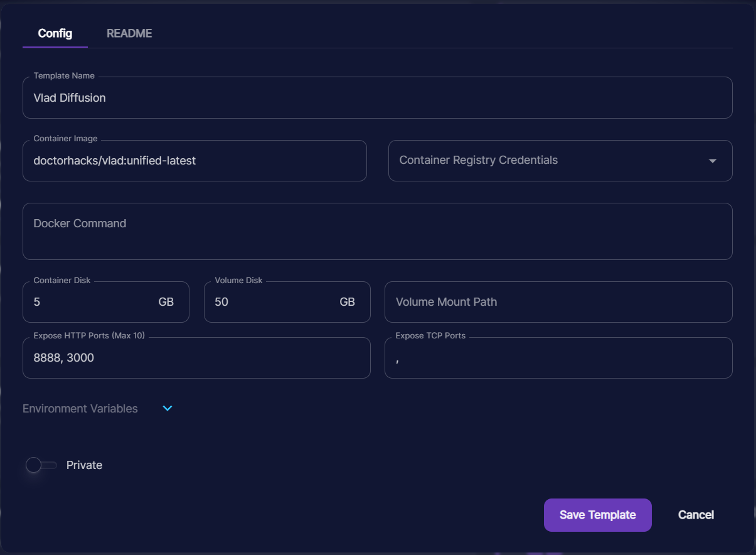756x555 pixels.
Task: Switch to the README tab
Action: click(129, 33)
